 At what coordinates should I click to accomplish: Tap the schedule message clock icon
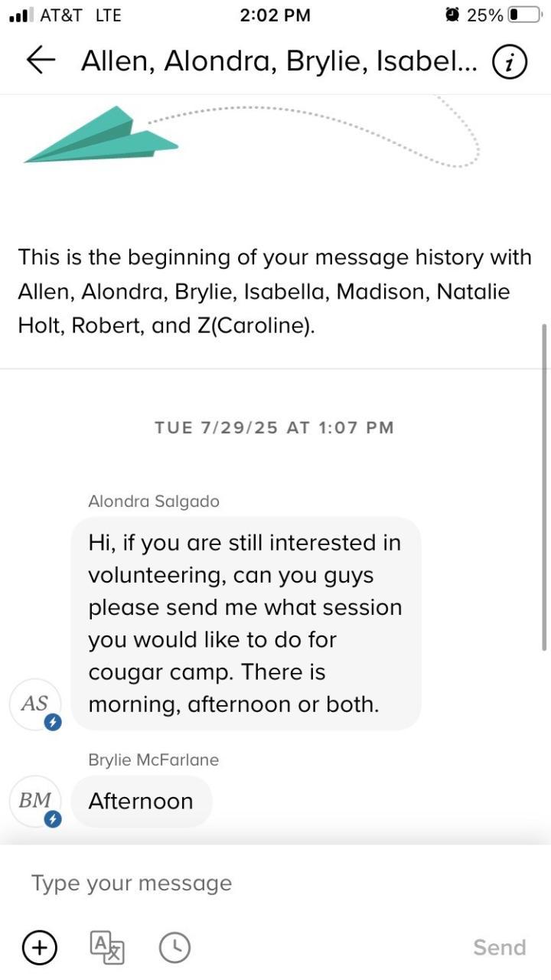click(174, 947)
